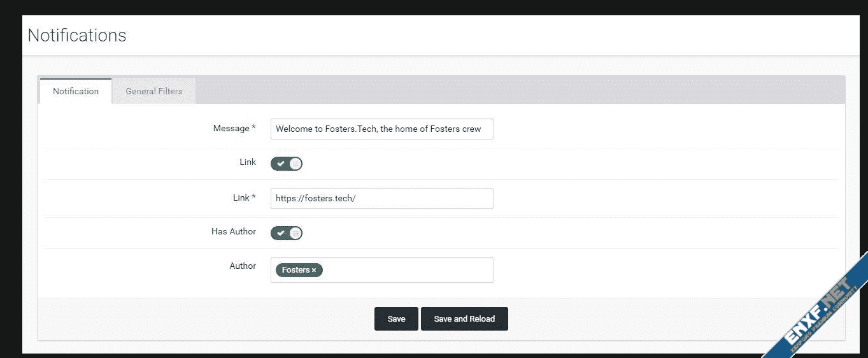The image size is (868, 358).
Task: Remove the Fosters author tag with x
Action: 314,270
